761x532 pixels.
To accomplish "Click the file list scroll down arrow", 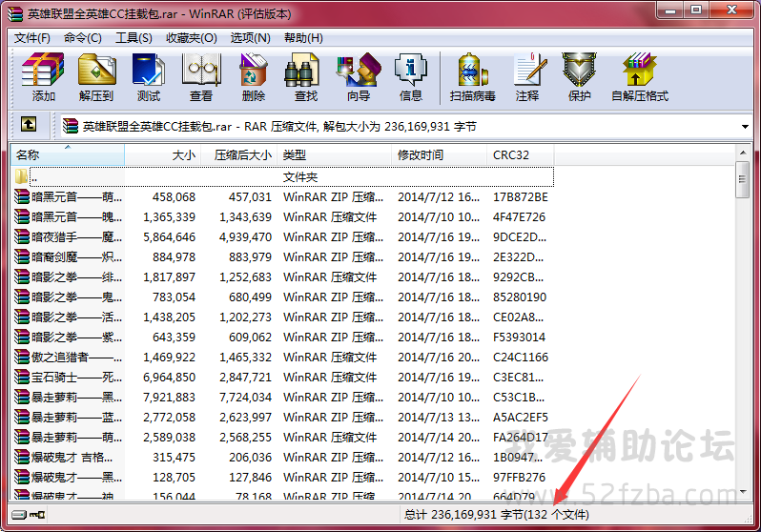I will coord(743,492).
